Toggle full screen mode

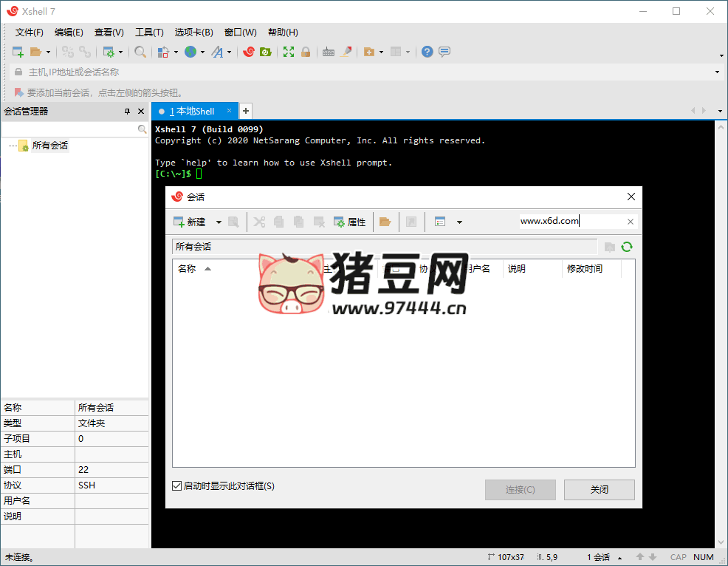(x=288, y=52)
